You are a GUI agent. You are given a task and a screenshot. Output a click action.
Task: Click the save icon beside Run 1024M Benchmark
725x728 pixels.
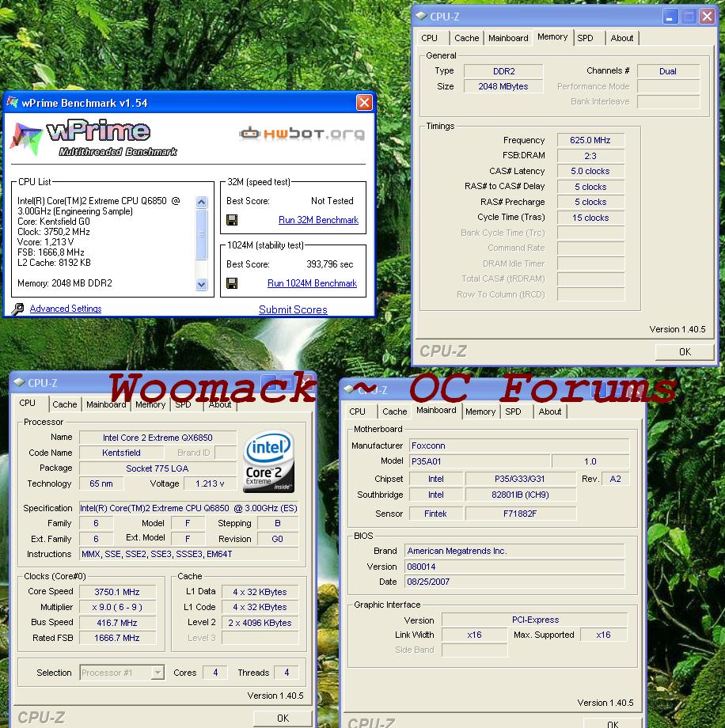[232, 283]
